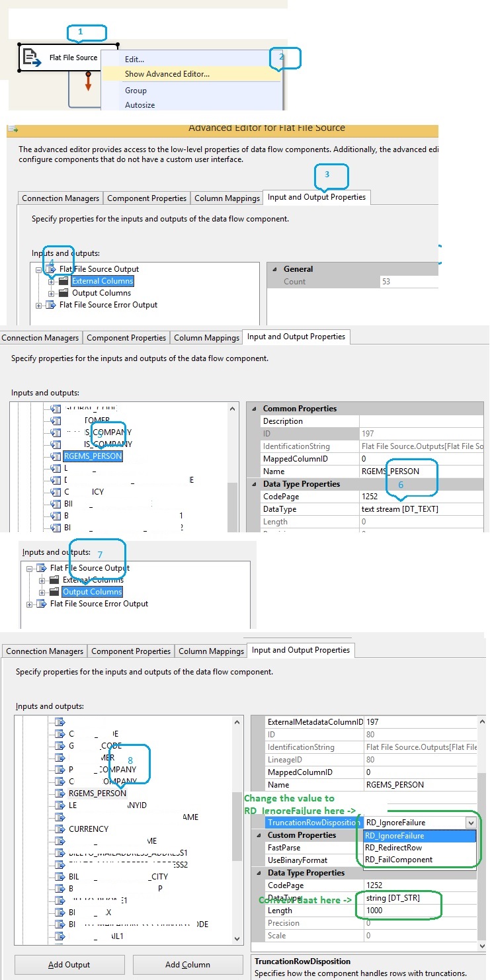Select Flat File Source Error Output below highlighted Output Columns
This screenshot has width=490, height=980.
tap(99, 604)
